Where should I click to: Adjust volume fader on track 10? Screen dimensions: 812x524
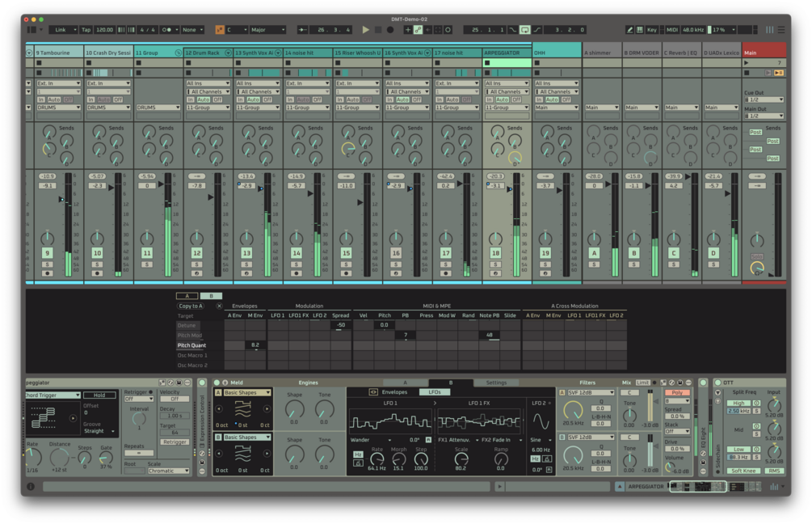(111, 187)
